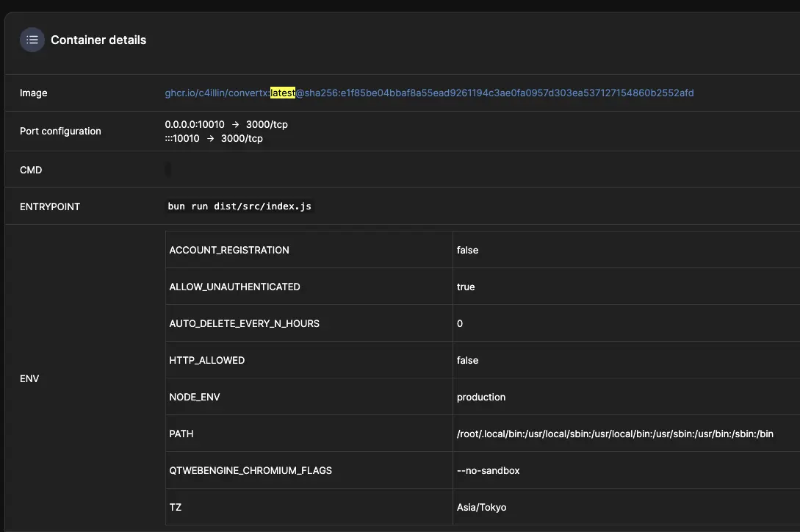The image size is (800, 532).
Task: Click the true value of ALLOW_UNAUTHENTICATED
Action: point(466,287)
